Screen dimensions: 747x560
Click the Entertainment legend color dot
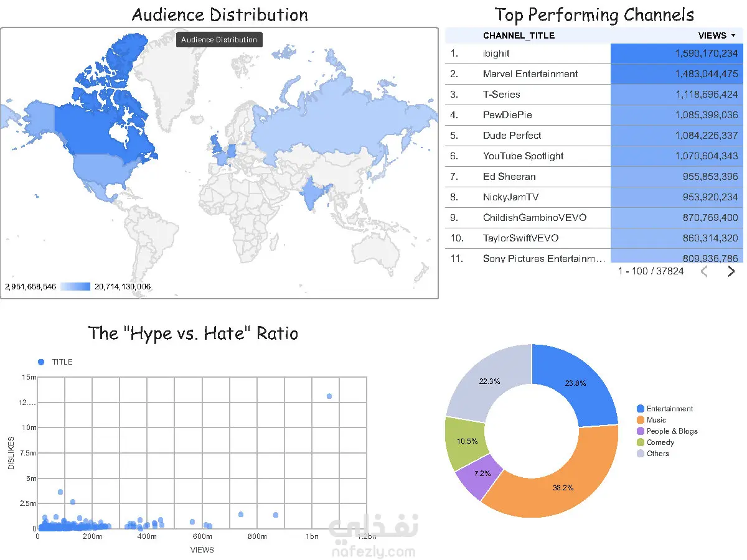641,409
